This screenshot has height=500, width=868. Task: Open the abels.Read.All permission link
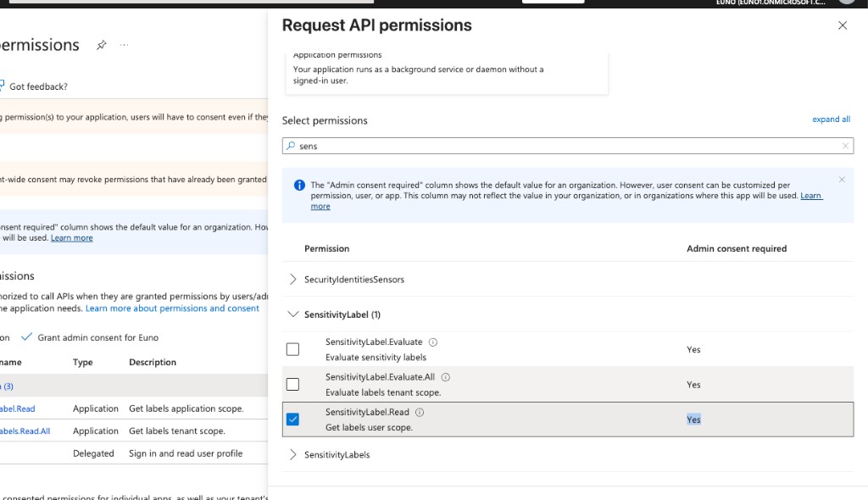click(25, 431)
